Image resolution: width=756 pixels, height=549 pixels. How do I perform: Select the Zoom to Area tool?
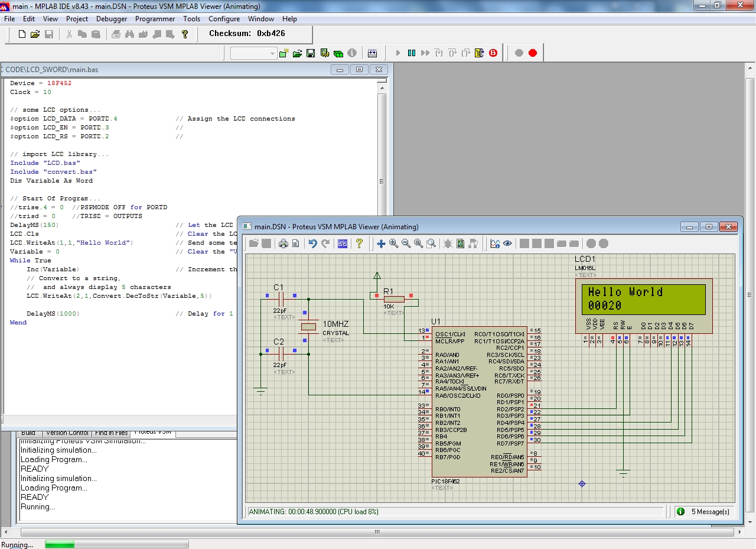click(431, 243)
